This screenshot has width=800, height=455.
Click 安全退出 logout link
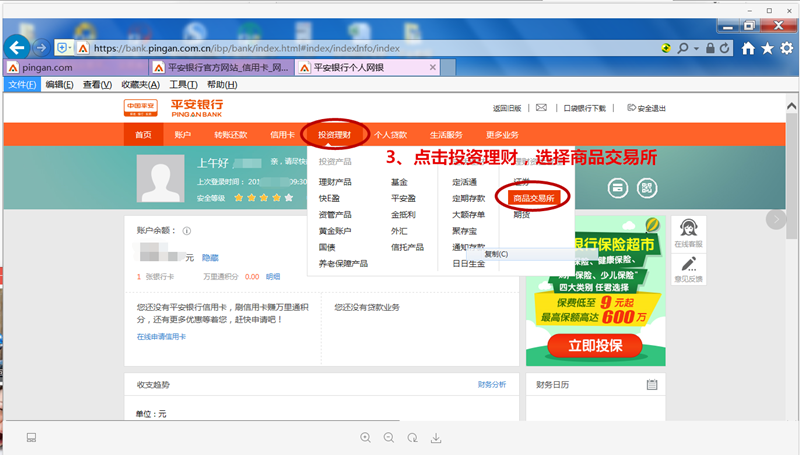click(646, 108)
